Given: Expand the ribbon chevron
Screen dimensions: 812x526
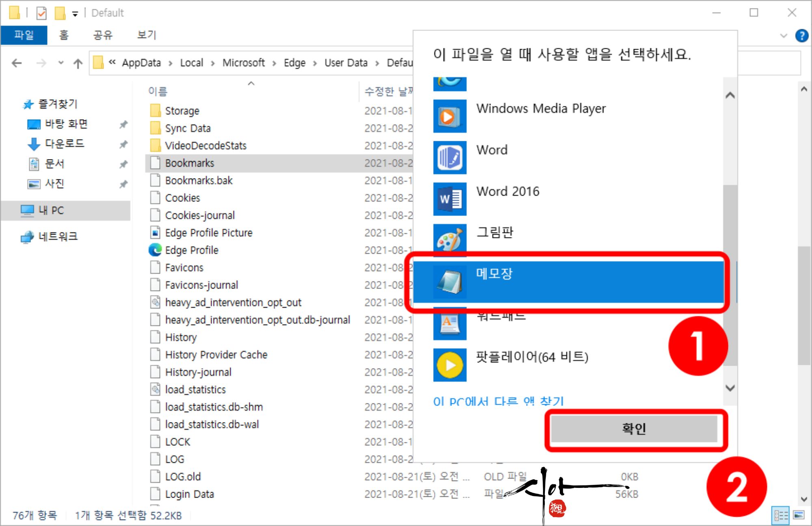Looking at the screenshot, I should 784,36.
